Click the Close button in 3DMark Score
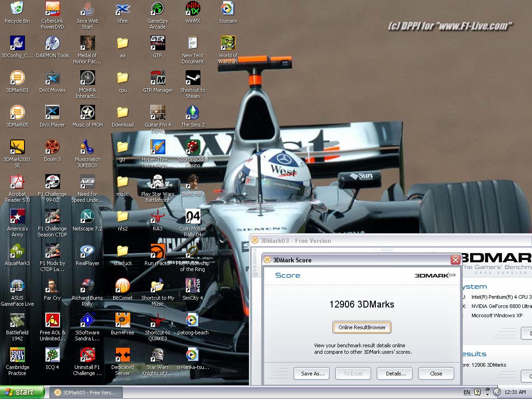532x399 pixels. click(436, 374)
